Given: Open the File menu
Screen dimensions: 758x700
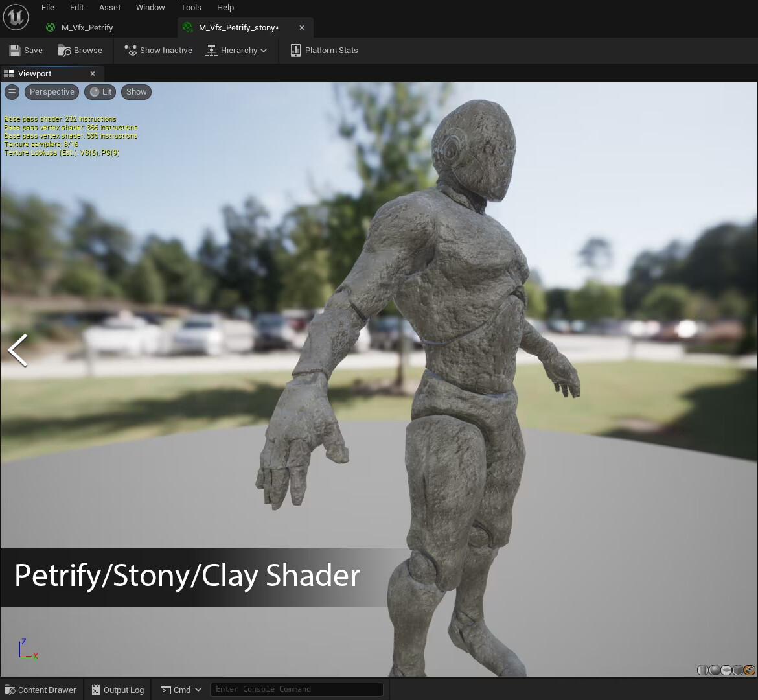Looking at the screenshot, I should pyautogui.click(x=48, y=7).
